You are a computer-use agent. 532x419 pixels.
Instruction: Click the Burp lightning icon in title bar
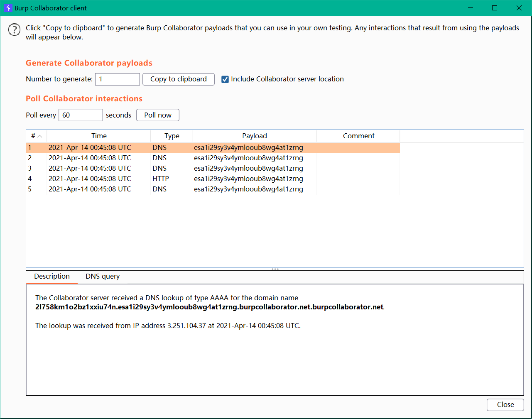8,8
